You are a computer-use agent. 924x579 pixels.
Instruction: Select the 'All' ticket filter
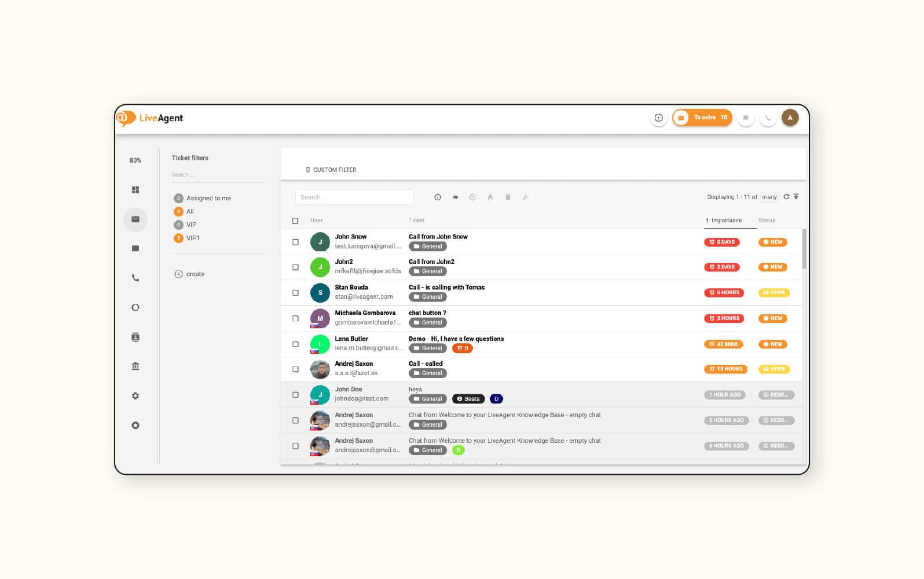pos(184,211)
